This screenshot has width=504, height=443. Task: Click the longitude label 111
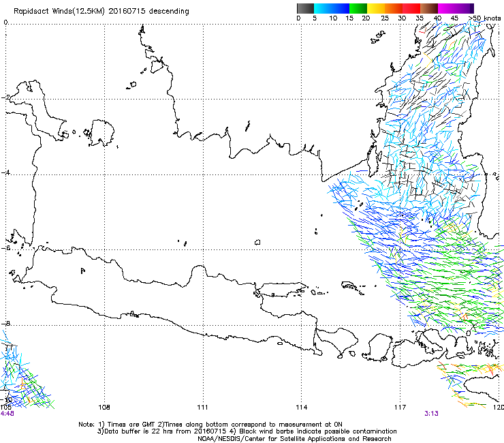point(202,408)
